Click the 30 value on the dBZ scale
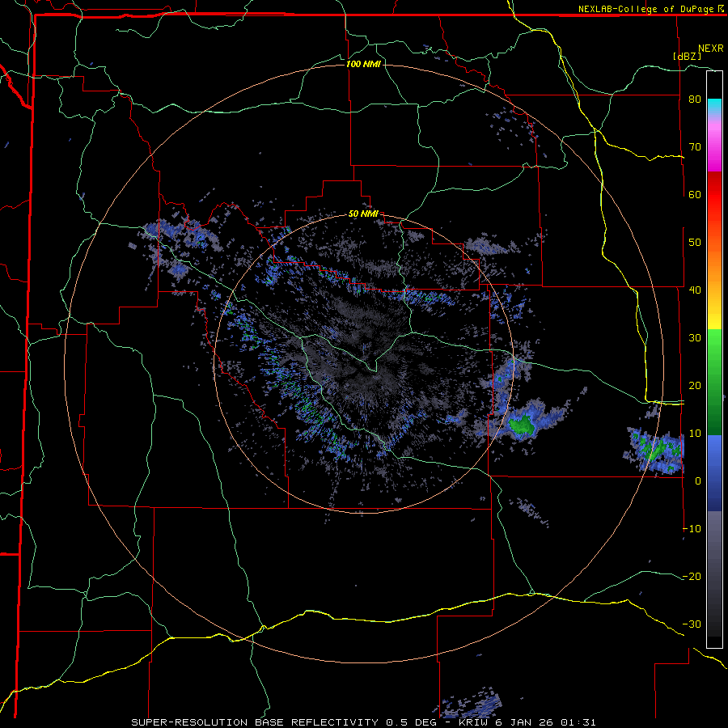The height and width of the screenshot is (728, 728). click(x=695, y=338)
